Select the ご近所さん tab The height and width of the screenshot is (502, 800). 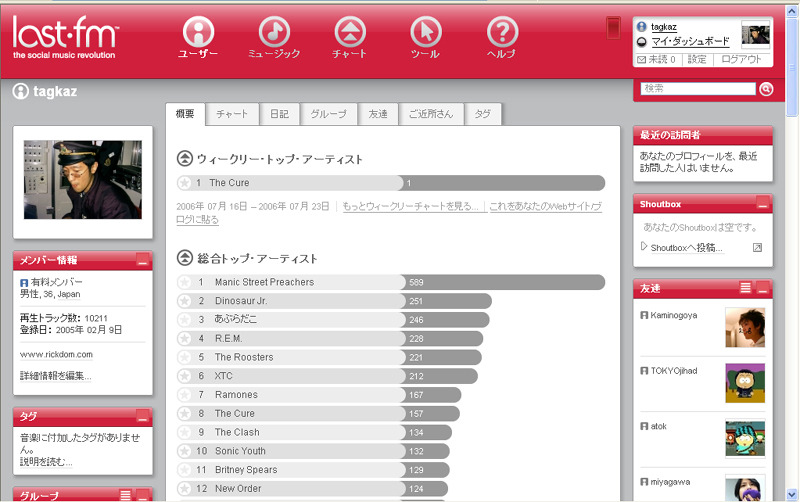point(430,114)
